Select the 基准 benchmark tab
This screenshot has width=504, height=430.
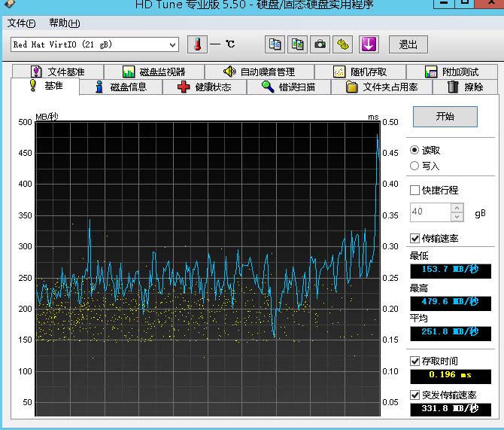pyautogui.click(x=45, y=86)
